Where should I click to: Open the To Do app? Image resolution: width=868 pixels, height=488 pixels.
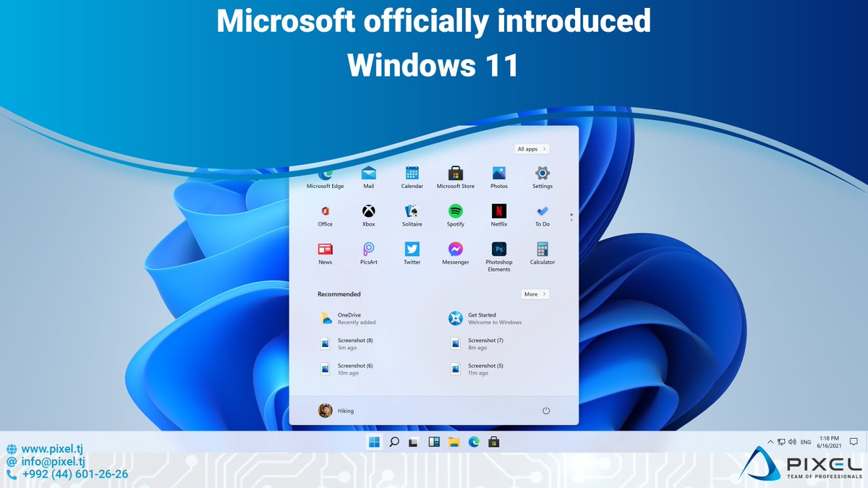point(542,216)
